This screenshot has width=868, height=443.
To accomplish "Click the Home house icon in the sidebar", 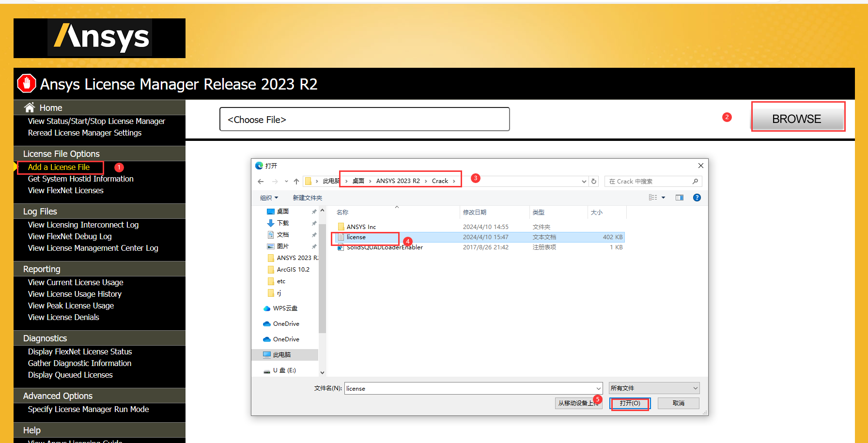I will tap(29, 107).
